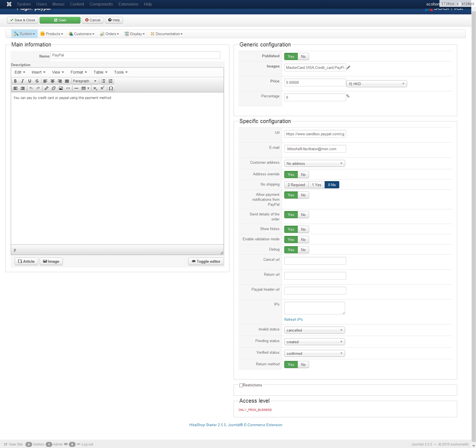Apply italic formatting in the editor

click(23, 81)
